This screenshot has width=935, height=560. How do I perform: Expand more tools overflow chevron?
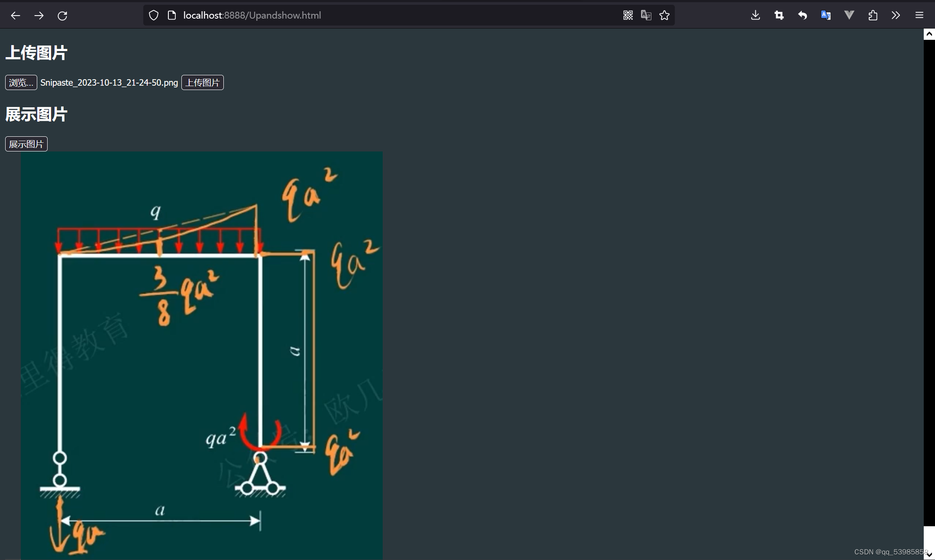(x=896, y=16)
